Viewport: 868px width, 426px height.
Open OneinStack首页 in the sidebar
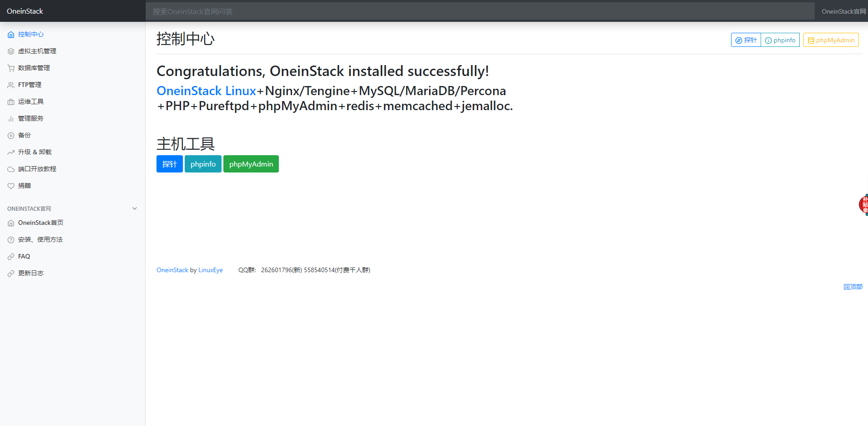point(41,223)
